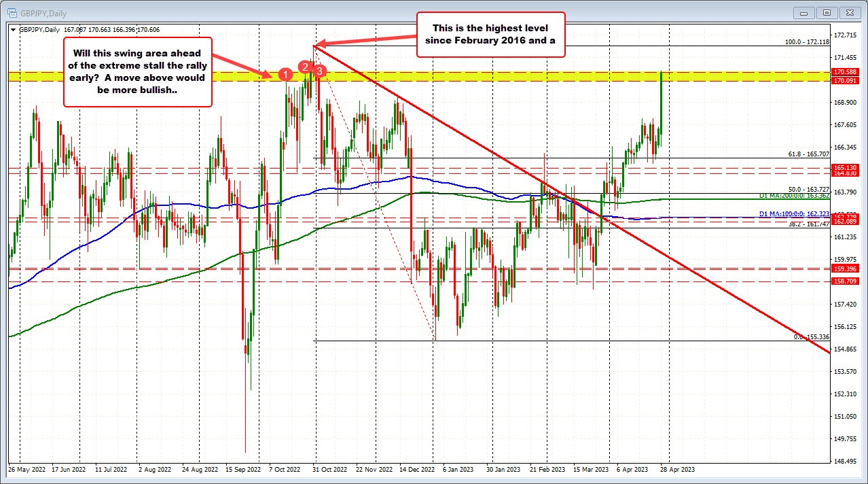Select the blue D1 MA:100 label
868x484 pixels.
794,214
